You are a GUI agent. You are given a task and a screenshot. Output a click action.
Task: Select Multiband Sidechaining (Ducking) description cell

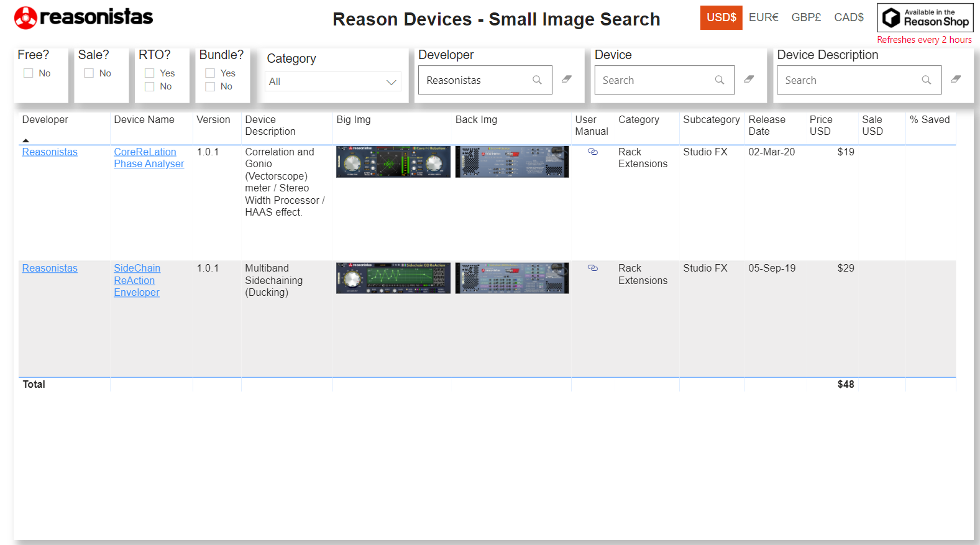[274, 280]
